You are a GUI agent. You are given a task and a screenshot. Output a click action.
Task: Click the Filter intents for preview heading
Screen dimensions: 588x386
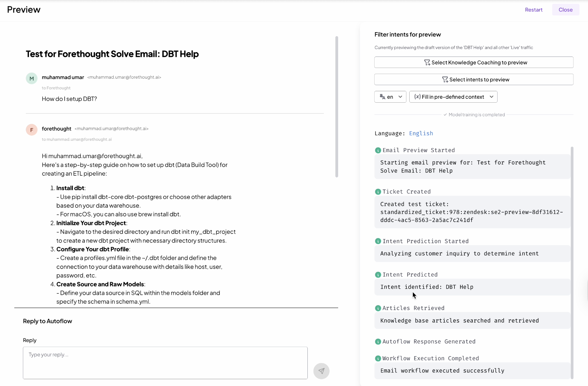click(407, 35)
